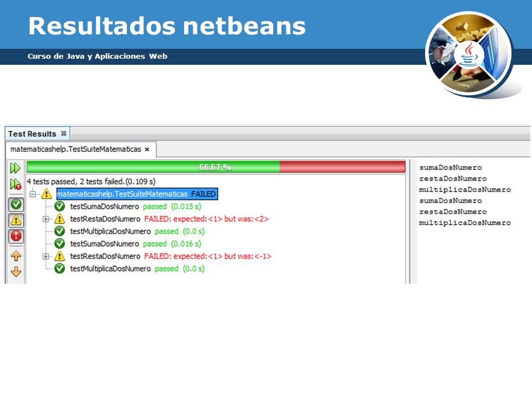The width and height of the screenshot is (532, 399).
Task: Click the 66.67 % progress bar
Action: (x=216, y=167)
